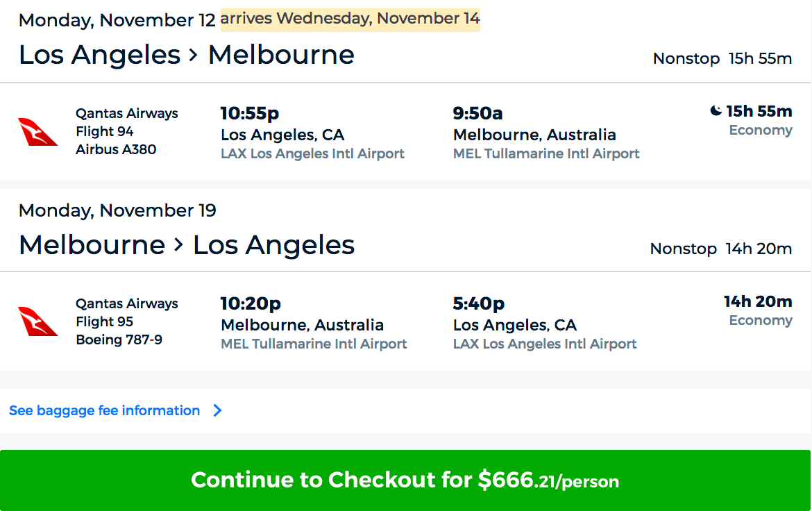Click the highlighted arrives Wednesday, November 14 notice
The width and height of the screenshot is (812, 511).
pyautogui.click(x=350, y=19)
